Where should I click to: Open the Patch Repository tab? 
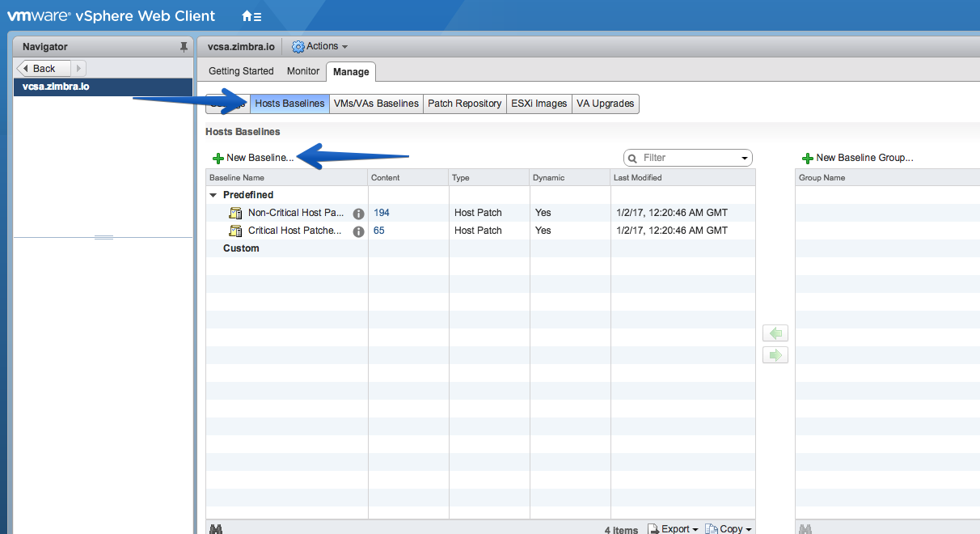click(464, 104)
